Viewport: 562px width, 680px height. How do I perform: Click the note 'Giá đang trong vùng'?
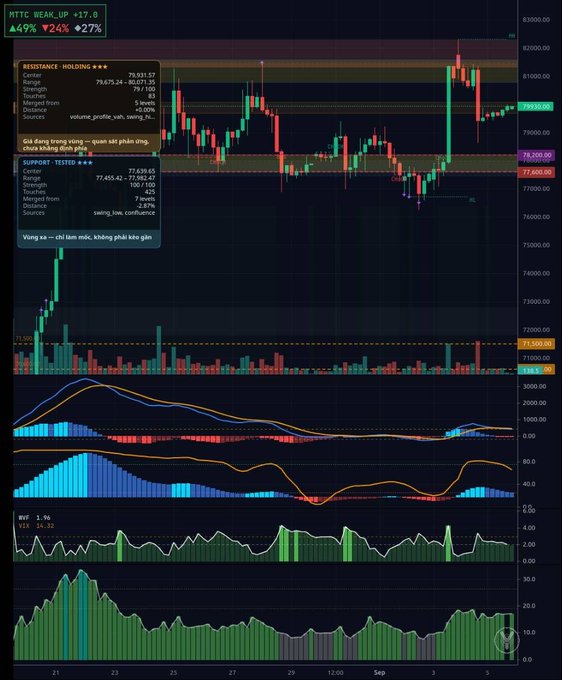point(85,144)
